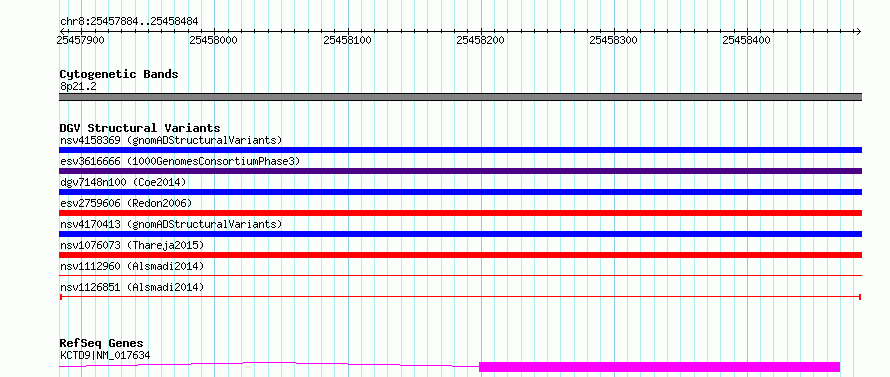This screenshot has height=377, width=890.
Task: Select the blue bar under dgv7148n100
Action: (x=460, y=192)
